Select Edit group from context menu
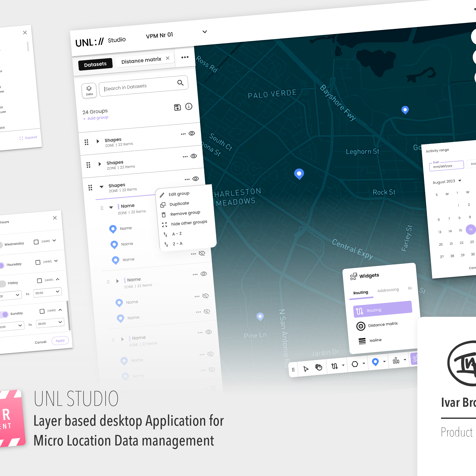This screenshot has width=476, height=476. click(179, 194)
